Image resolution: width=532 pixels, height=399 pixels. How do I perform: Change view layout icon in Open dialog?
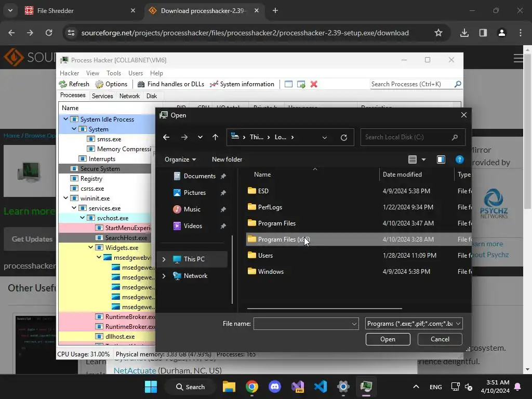point(412,159)
